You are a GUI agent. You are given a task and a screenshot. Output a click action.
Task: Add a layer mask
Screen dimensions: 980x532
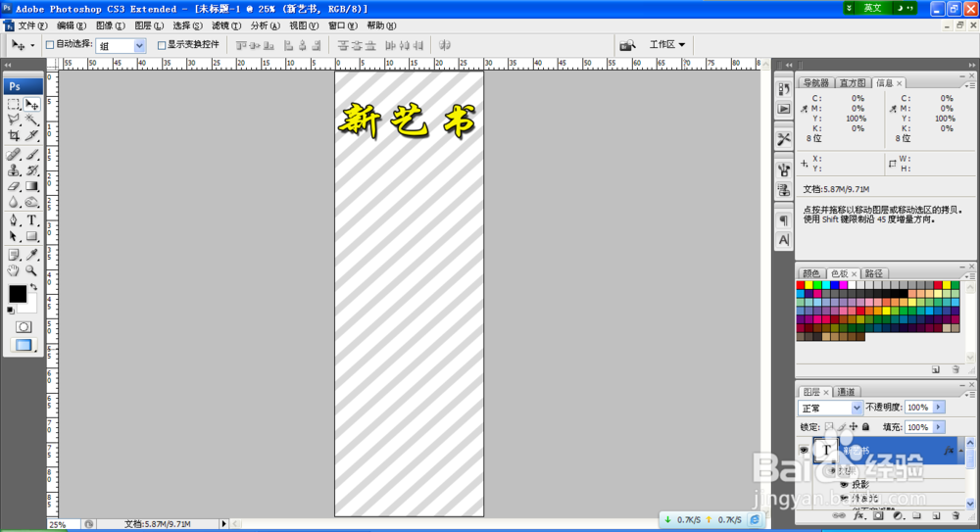[x=878, y=515]
